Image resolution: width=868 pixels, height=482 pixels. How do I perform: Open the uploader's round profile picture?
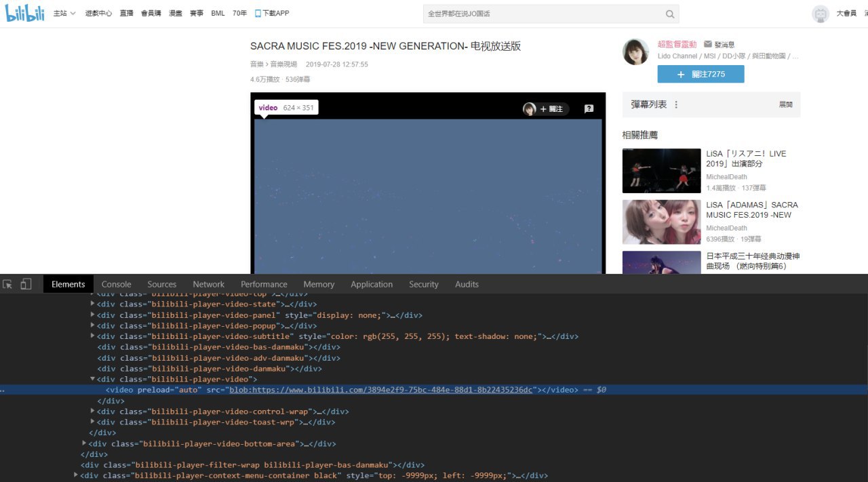pos(636,52)
